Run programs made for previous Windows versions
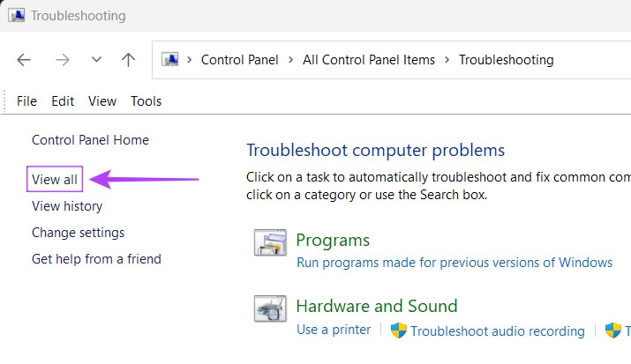This screenshot has width=631, height=364. tap(454, 263)
